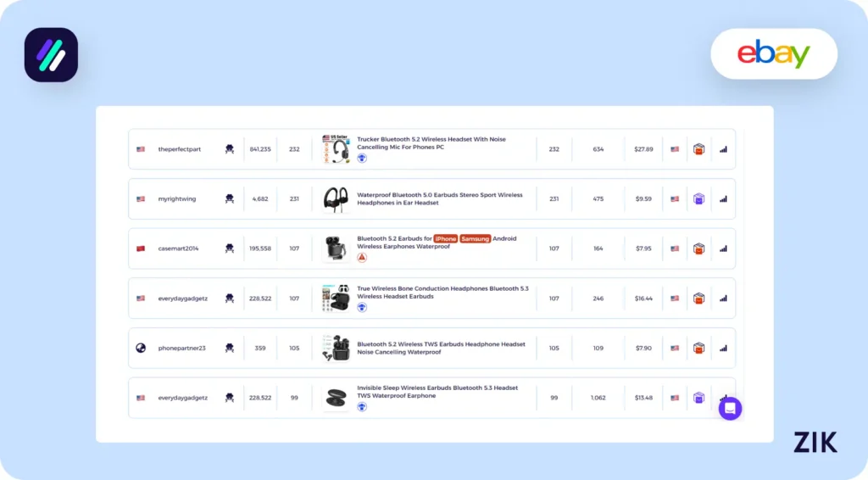Open the purple chat widget button
Viewport: 868px width, 480px height.
pyautogui.click(x=730, y=409)
